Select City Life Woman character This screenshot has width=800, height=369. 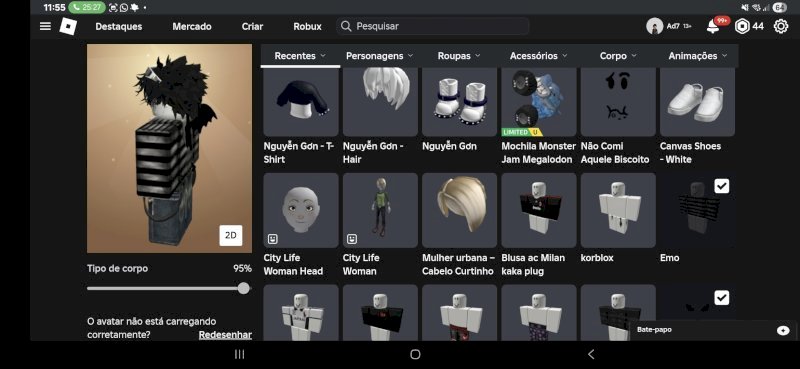click(380, 210)
